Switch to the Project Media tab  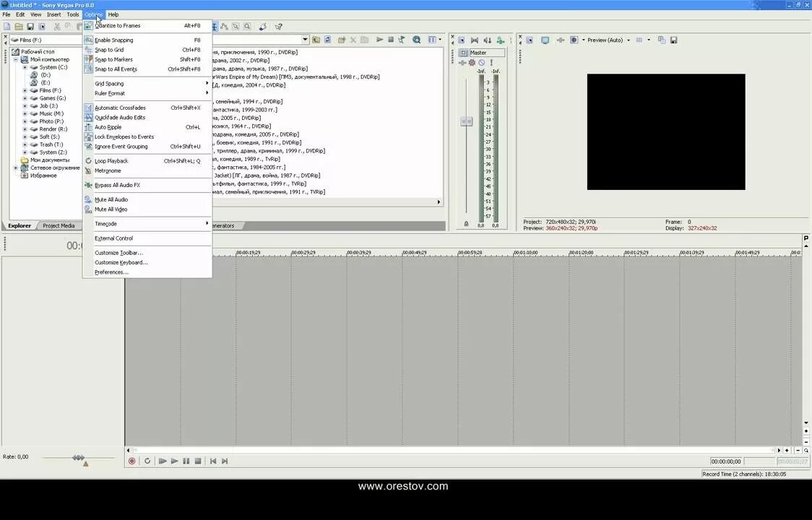[x=59, y=226]
